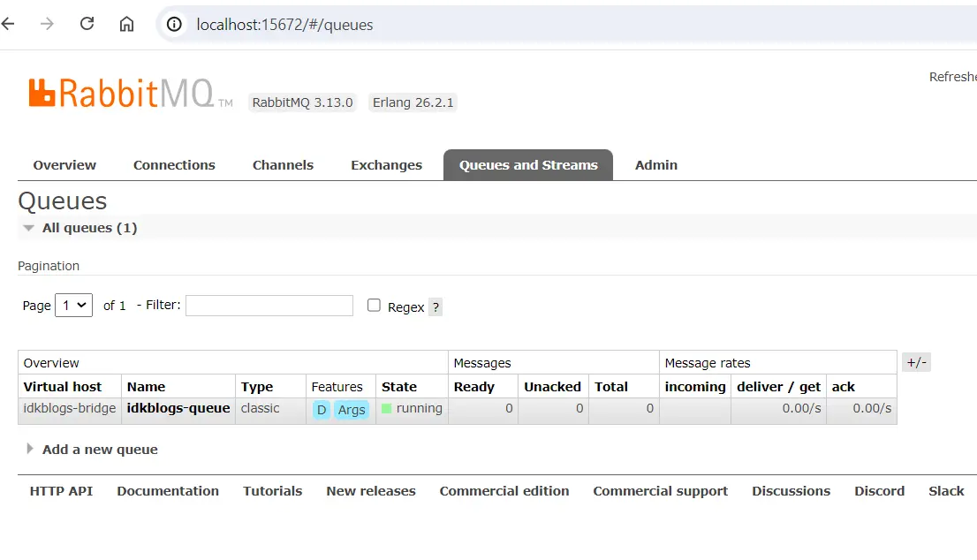
Task: Click the Erlang 26.2.1 version label
Action: click(413, 102)
